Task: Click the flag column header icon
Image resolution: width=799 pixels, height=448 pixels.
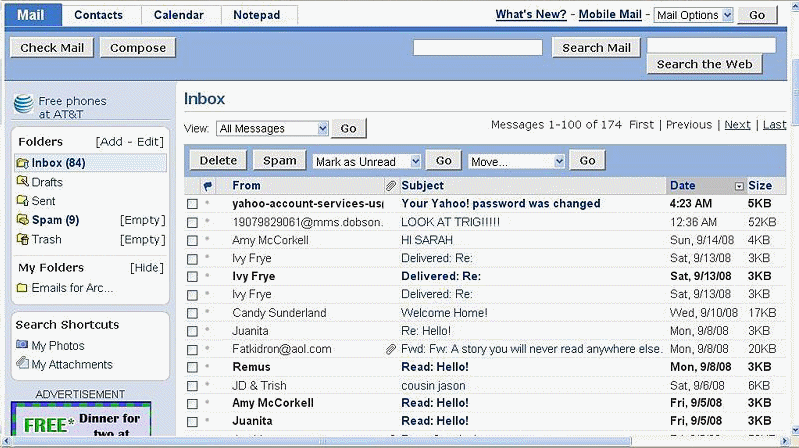Action: click(x=207, y=186)
